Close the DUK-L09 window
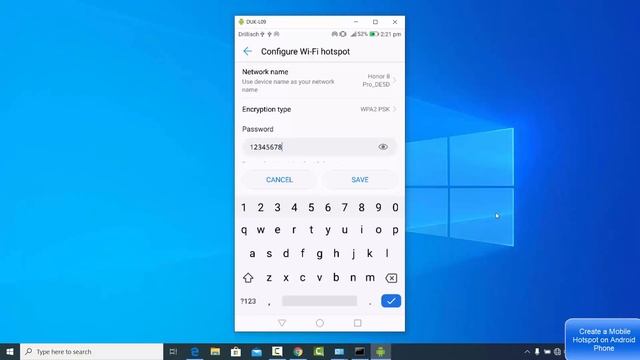The image size is (640, 360). [x=395, y=22]
